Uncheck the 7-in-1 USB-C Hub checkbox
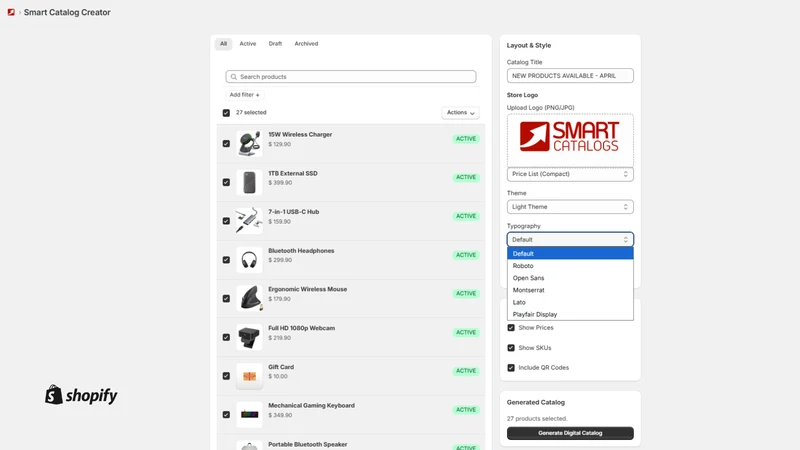Image resolution: width=800 pixels, height=450 pixels. [x=226, y=221]
